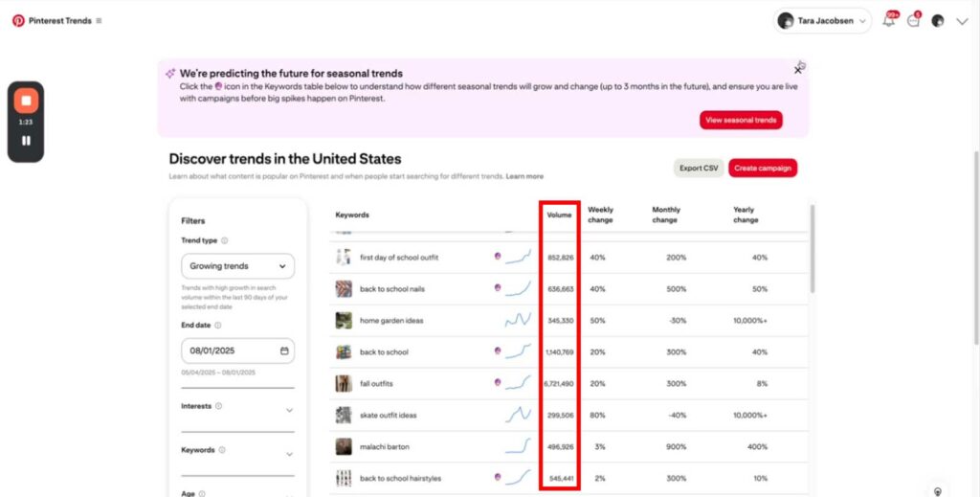Select keyword 'fall outfits'
Screen dimensions: 980x497
pos(376,384)
